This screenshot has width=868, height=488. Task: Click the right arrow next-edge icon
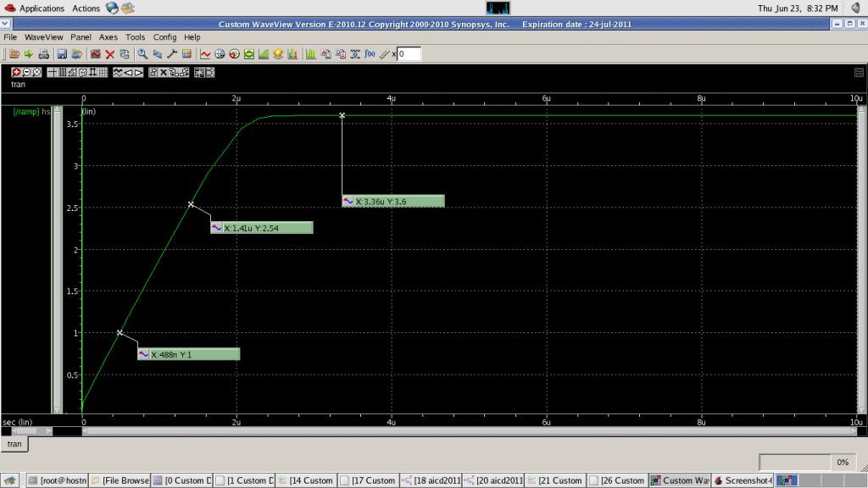coord(138,73)
